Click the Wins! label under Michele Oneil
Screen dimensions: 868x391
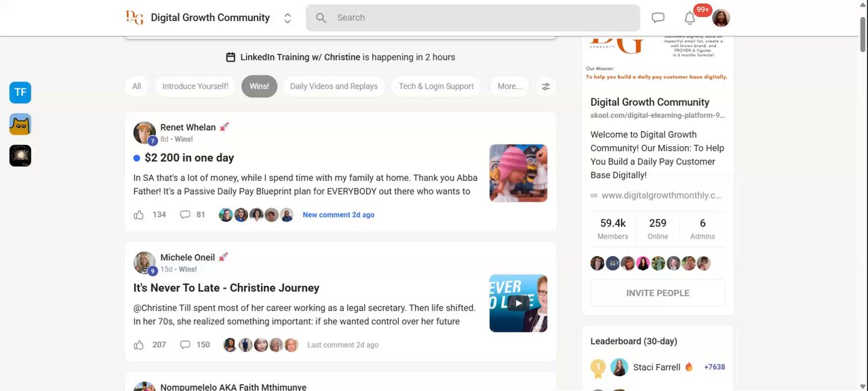tap(188, 269)
